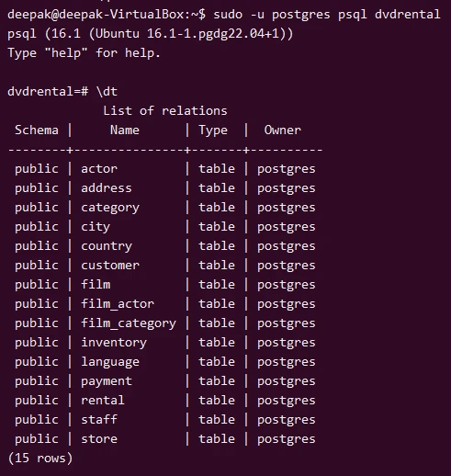Select the category table name
The image size is (451, 476).
pyautogui.click(x=110, y=208)
